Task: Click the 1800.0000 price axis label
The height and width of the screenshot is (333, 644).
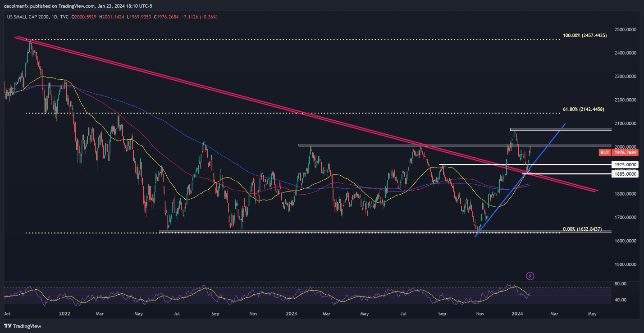Action: click(626, 194)
